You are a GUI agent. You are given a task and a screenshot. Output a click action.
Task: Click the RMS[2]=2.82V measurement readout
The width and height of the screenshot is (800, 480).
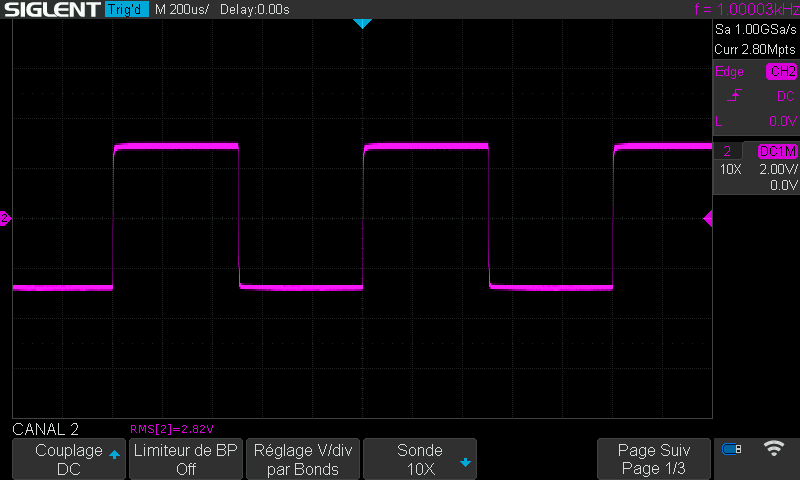(x=172, y=428)
